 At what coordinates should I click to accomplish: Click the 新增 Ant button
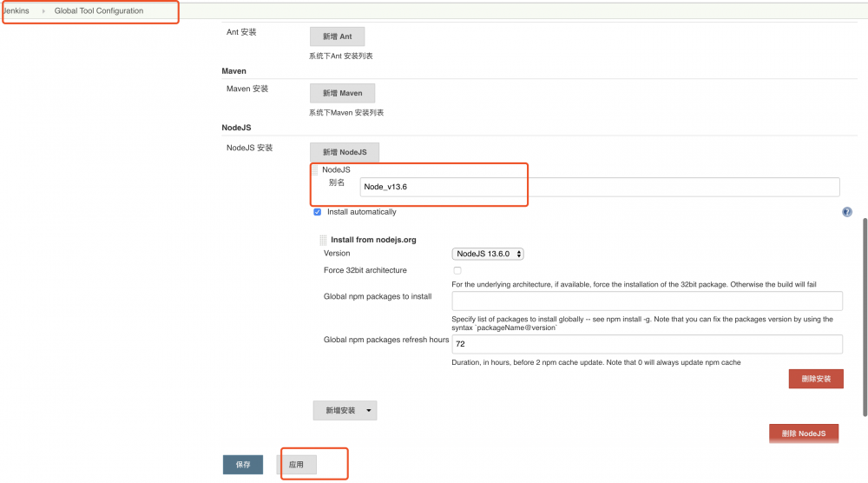click(x=337, y=36)
